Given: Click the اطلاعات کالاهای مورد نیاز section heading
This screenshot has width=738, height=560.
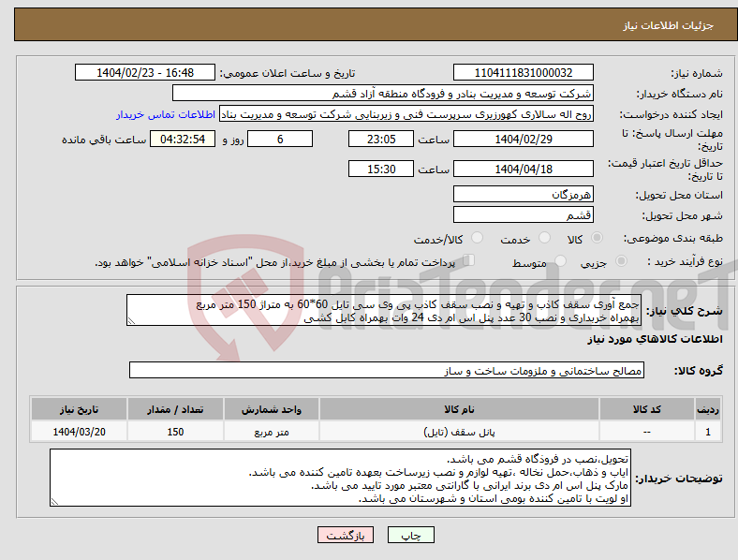Looking at the screenshot, I should [655, 339].
